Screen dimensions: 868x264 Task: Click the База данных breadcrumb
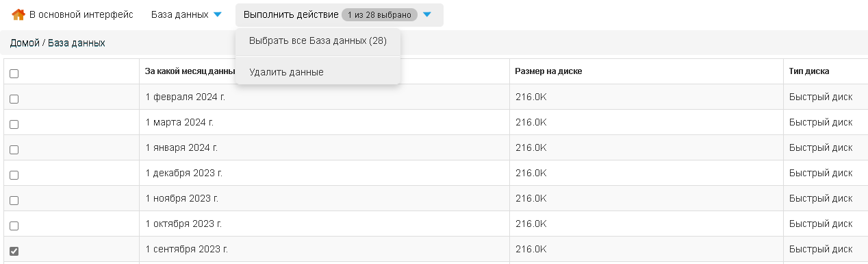click(76, 43)
